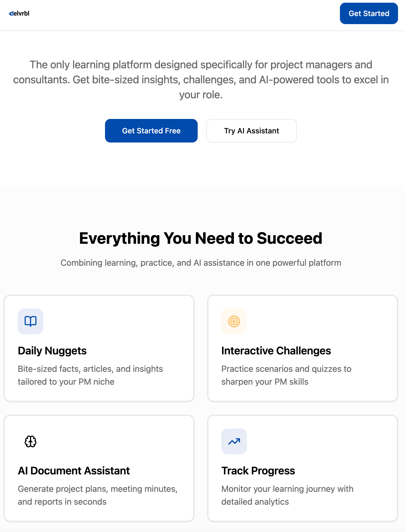
Task: Select the Interactive Challenges card title
Action: [276, 351]
